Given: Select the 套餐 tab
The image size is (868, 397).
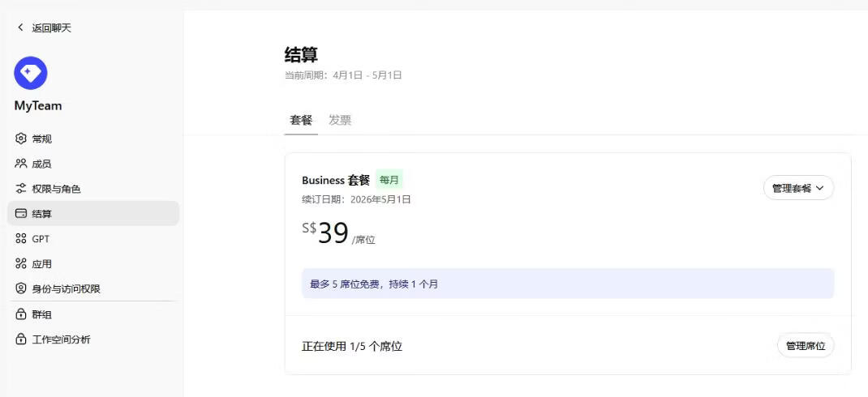Looking at the screenshot, I should coord(301,120).
